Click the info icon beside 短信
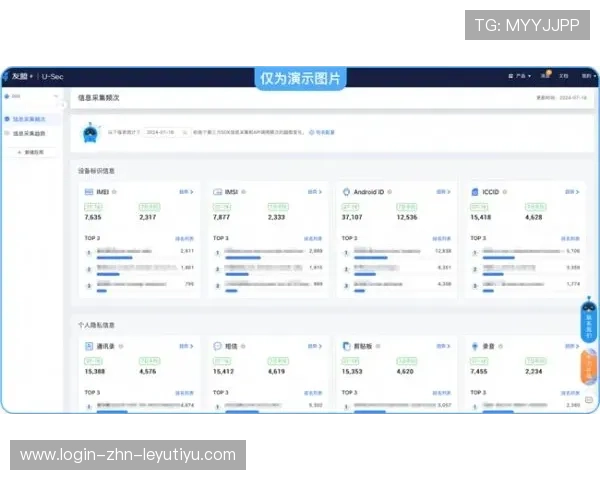The height and width of the screenshot is (480, 600). click(x=243, y=346)
